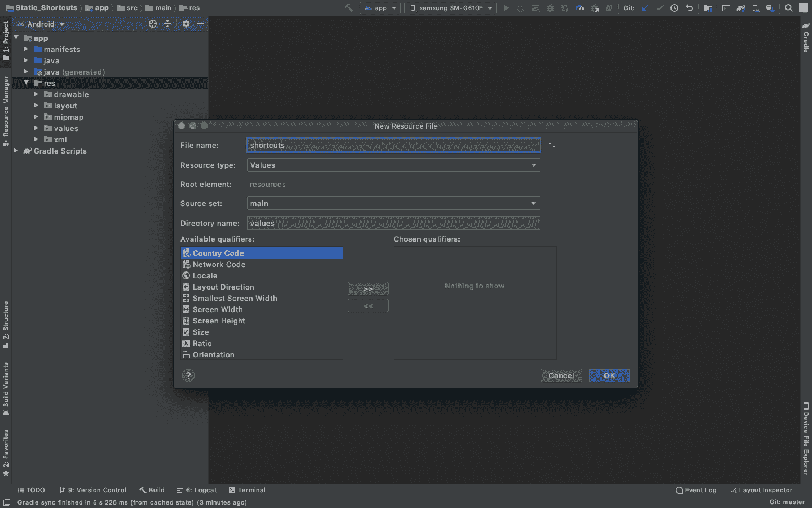
Task: Open Git history clock icon
Action: click(x=674, y=8)
